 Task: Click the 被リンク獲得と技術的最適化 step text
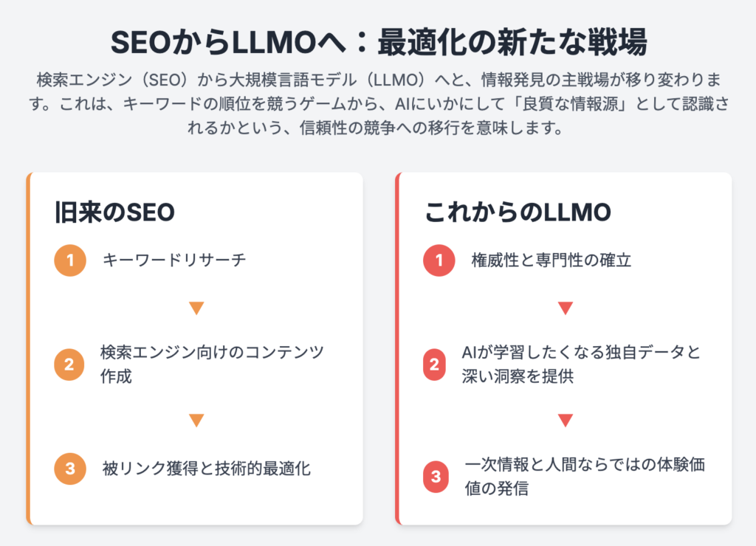pyautogui.click(x=207, y=469)
